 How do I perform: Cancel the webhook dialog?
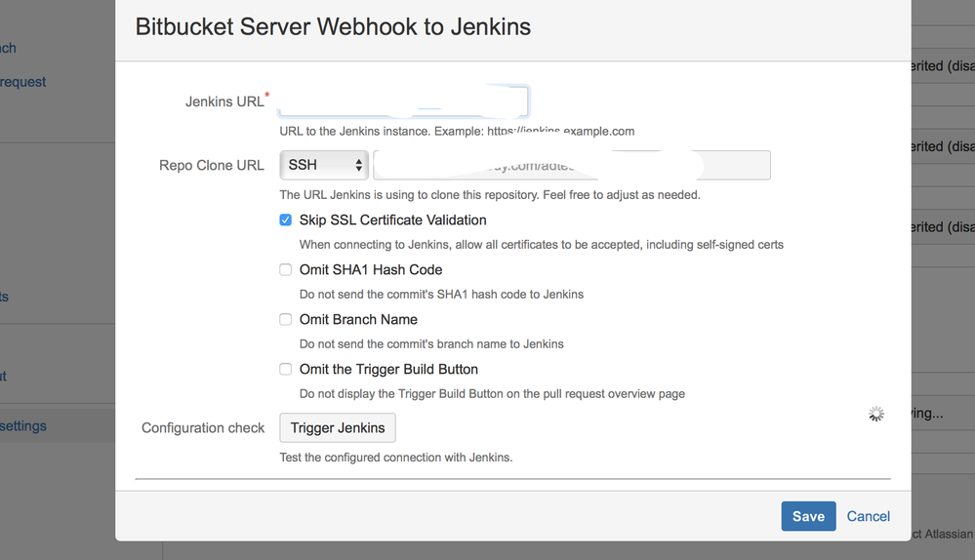pos(868,516)
